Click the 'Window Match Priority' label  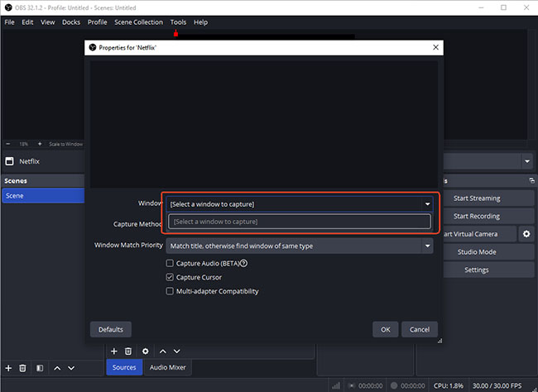[128, 245]
